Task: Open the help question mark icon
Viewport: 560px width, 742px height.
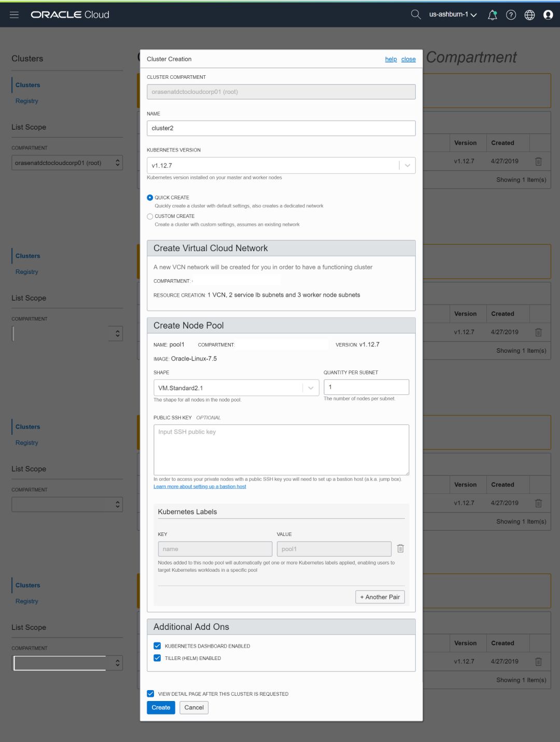Action: pyautogui.click(x=511, y=15)
